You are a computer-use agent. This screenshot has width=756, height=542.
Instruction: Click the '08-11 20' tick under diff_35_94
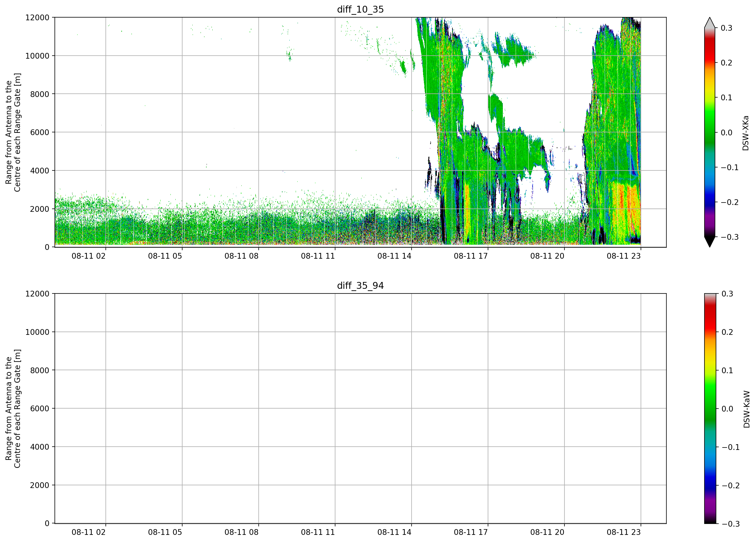pyautogui.click(x=547, y=532)
